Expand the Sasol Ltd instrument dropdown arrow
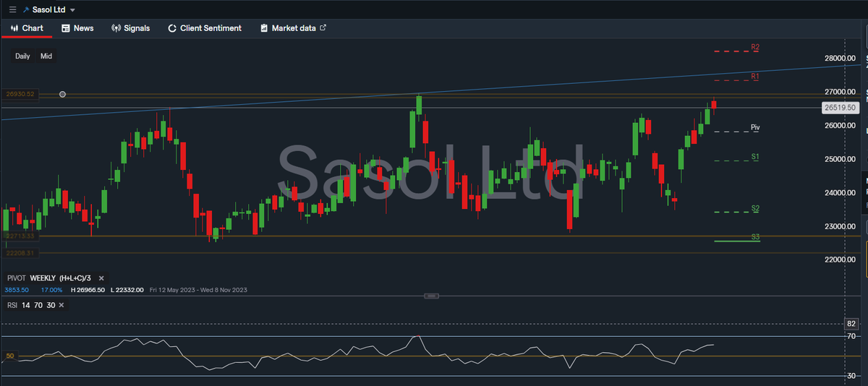 click(x=72, y=10)
